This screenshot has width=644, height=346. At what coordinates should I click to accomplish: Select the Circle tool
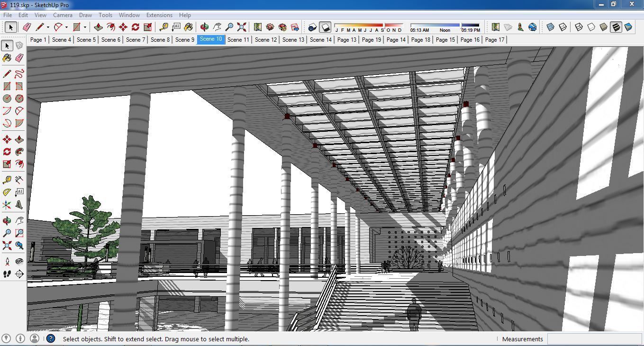7,99
